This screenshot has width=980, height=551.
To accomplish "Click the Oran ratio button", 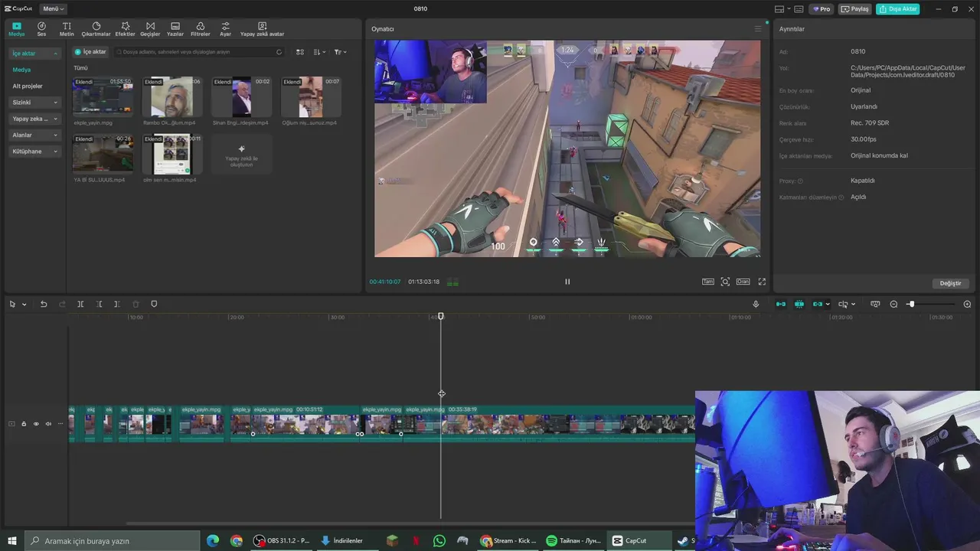I will [x=743, y=282].
